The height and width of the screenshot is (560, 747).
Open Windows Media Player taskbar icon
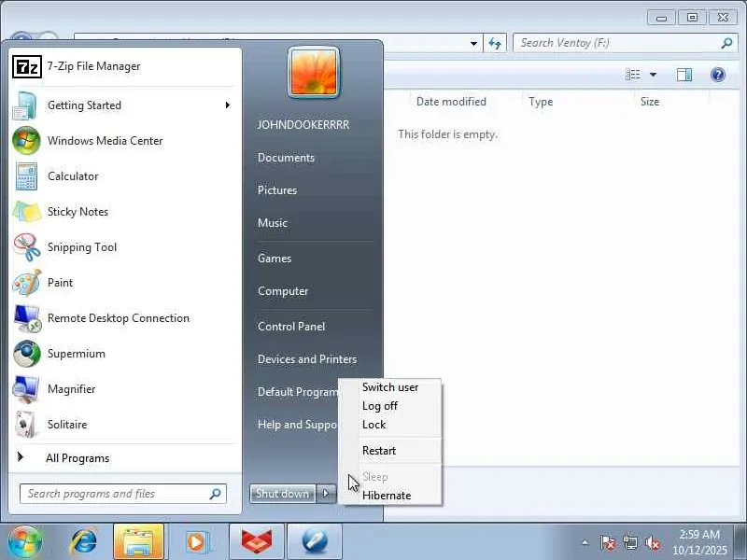coord(197,542)
